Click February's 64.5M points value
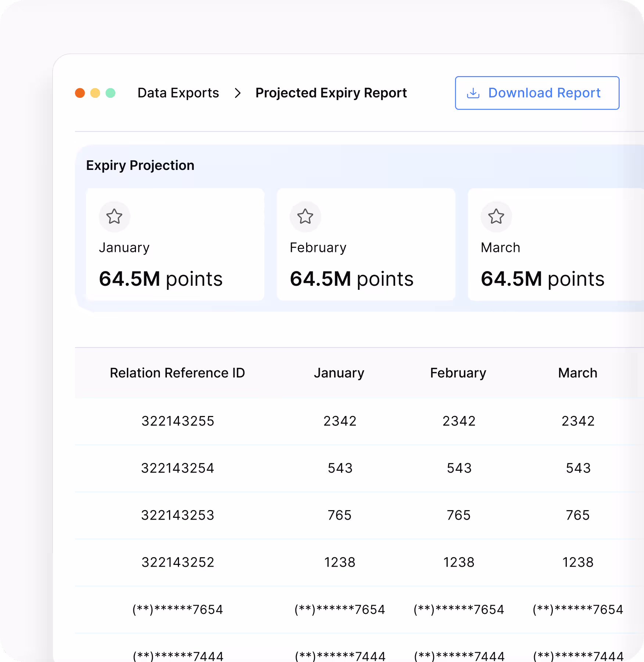This screenshot has width=644, height=662. [352, 279]
